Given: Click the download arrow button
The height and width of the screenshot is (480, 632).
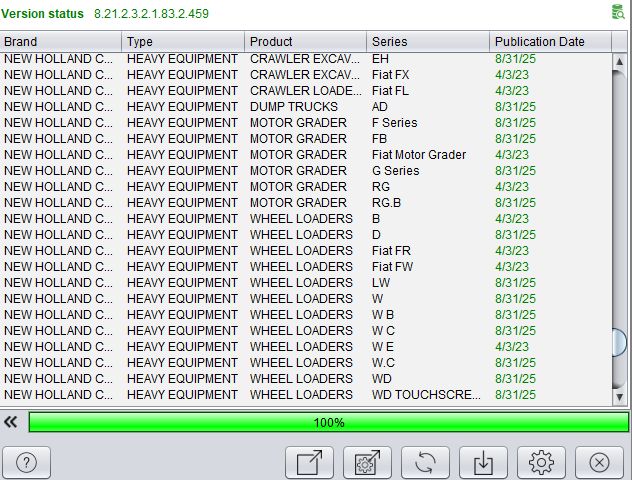Looking at the screenshot, I should coord(483,462).
